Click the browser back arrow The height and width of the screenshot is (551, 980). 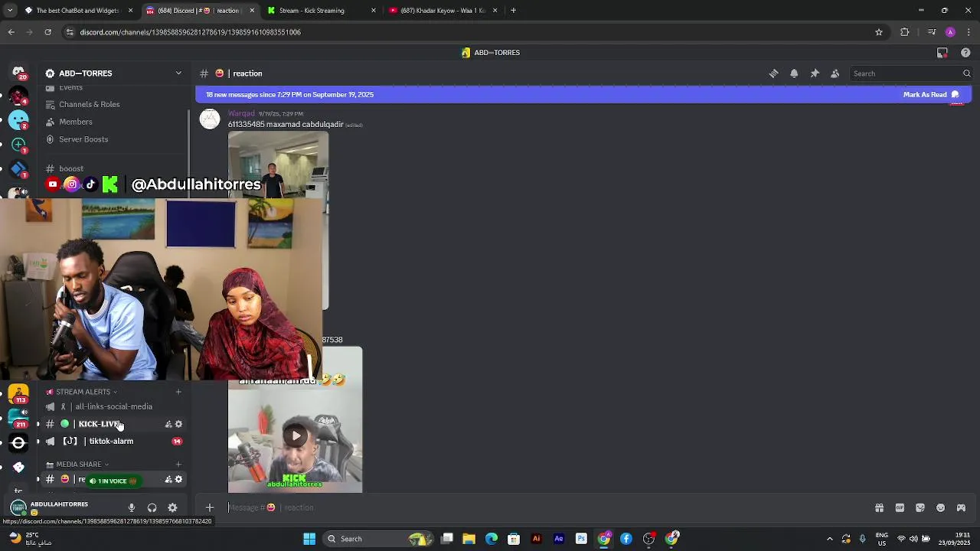click(x=11, y=32)
